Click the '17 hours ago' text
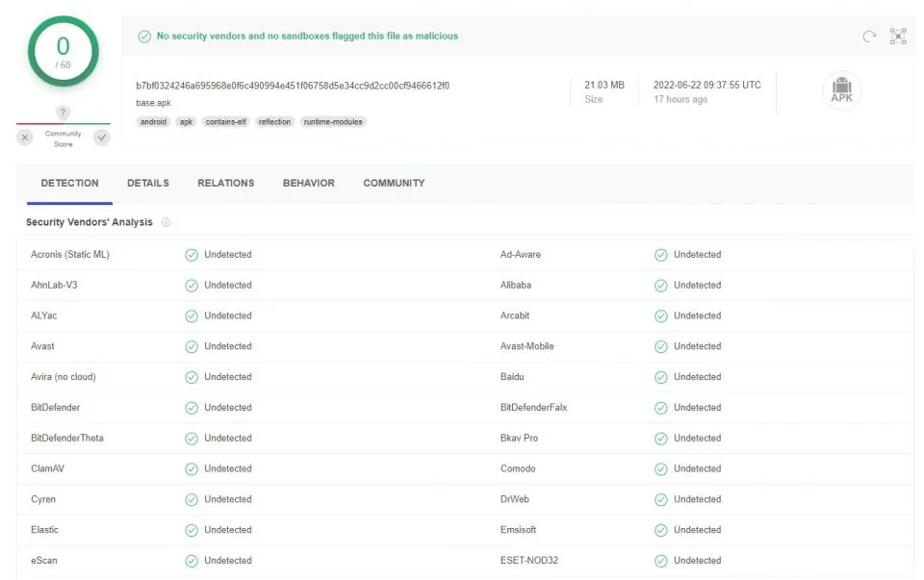 pos(680,99)
